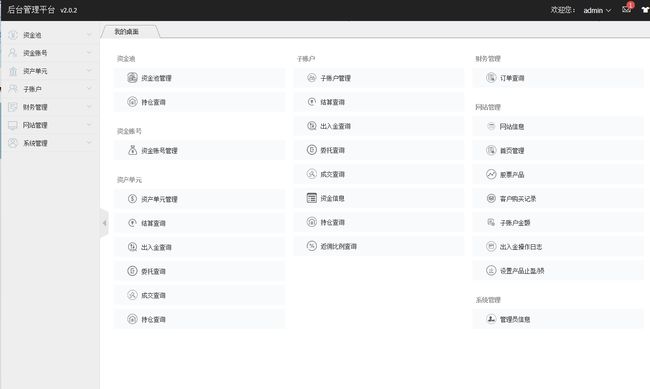Image resolution: width=650 pixels, height=389 pixels.
Task: Open 持仓查询 link in 子账户 section
Action: 332,222
